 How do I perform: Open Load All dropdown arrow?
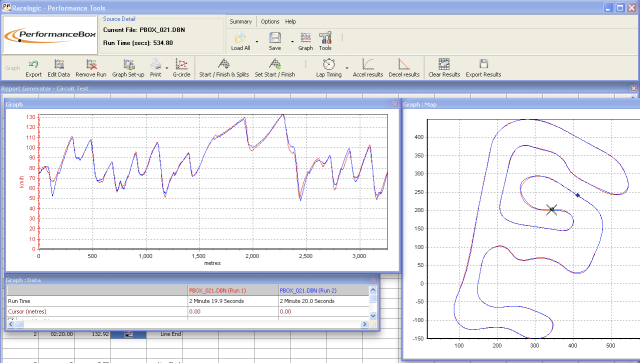coord(257,41)
